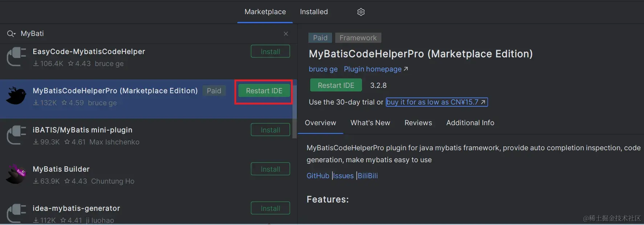Viewport: 644px width, 225px height.
Task: Open the Plugin homepage link
Action: point(376,69)
